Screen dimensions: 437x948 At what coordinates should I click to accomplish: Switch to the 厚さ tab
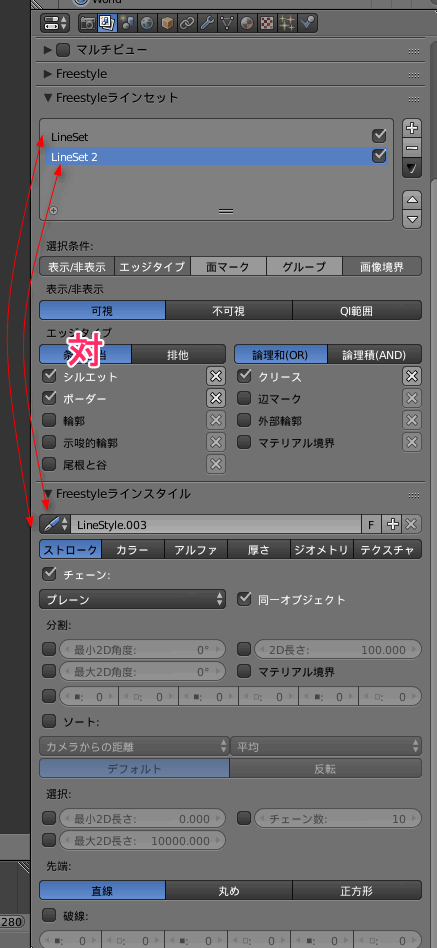click(x=259, y=550)
